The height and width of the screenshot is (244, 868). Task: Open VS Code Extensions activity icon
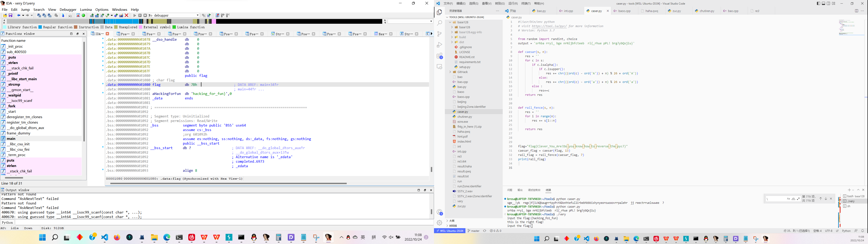[x=439, y=56]
